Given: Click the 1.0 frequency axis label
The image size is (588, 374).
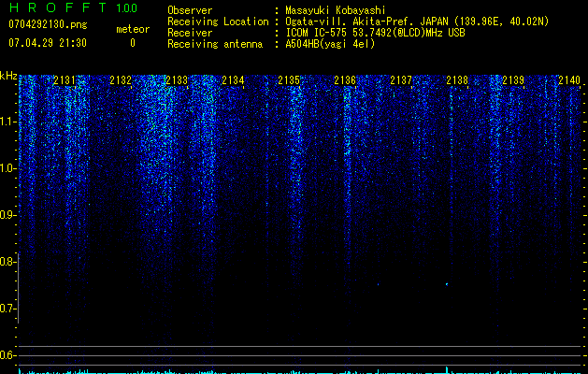Looking at the screenshot, I should (7, 168).
